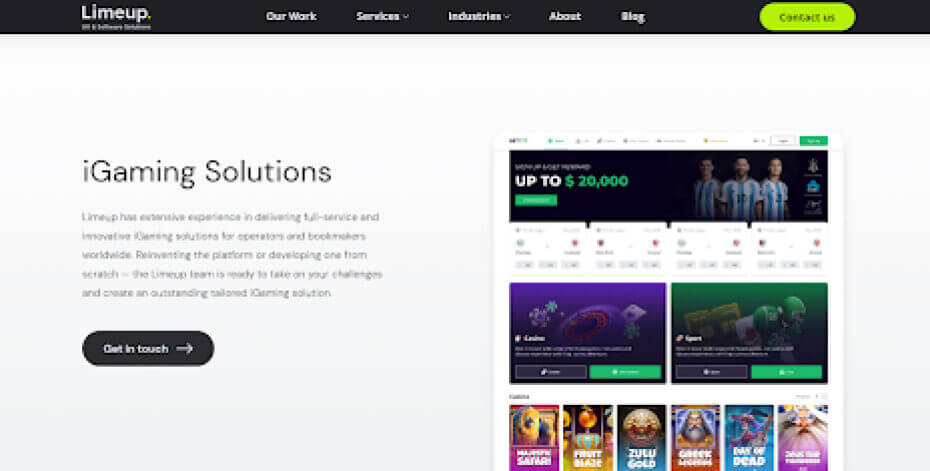
Task: Click the green Sport promo card
Action: click(750, 333)
